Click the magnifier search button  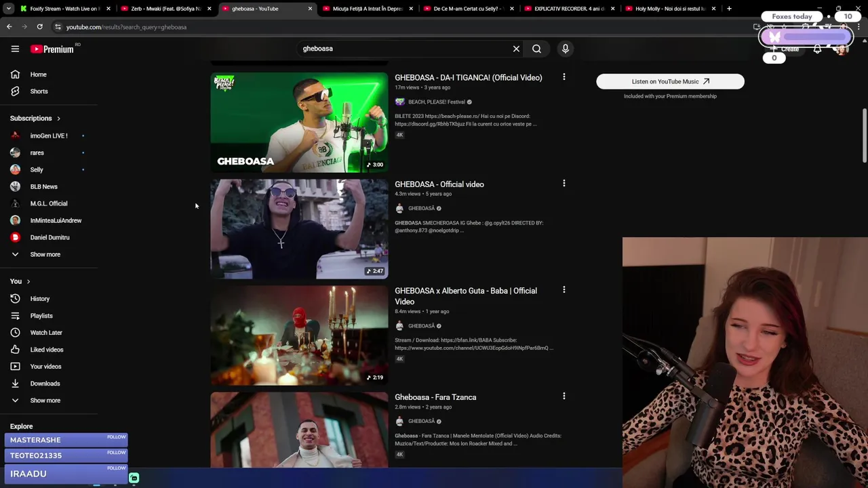pos(536,49)
